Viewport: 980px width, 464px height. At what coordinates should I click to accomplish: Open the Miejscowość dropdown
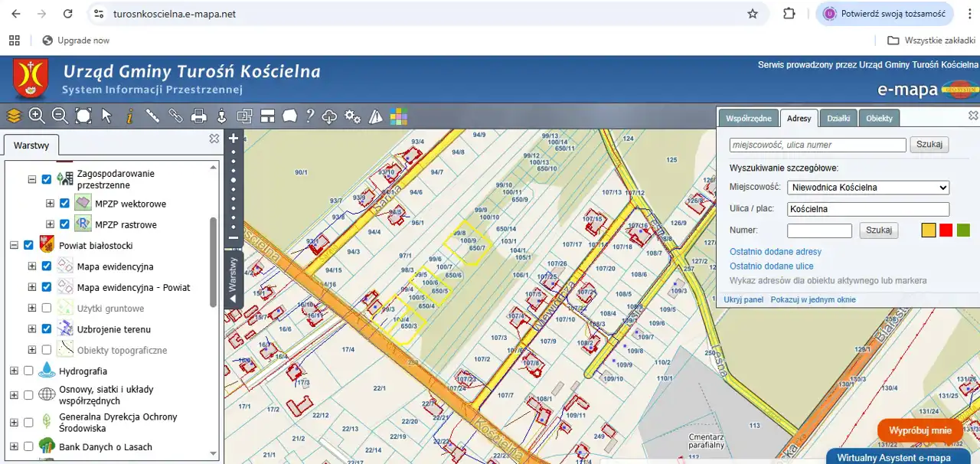(x=868, y=188)
